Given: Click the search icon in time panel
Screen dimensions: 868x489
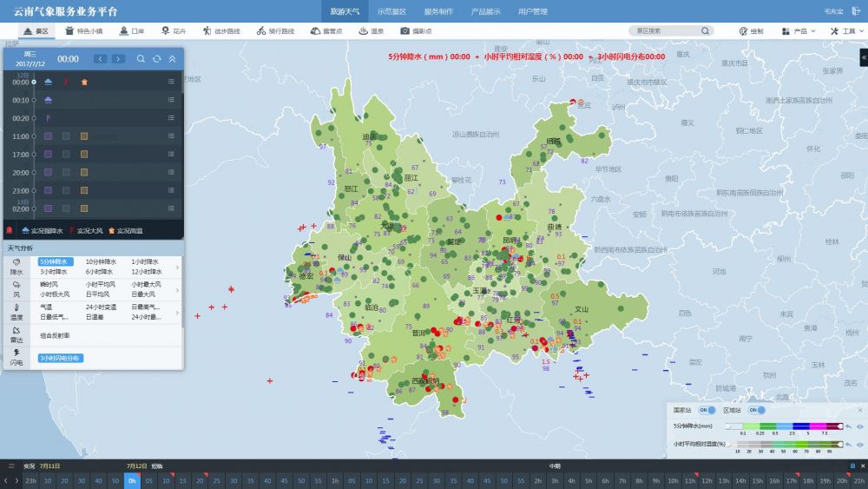Looking at the screenshot, I should [141, 59].
